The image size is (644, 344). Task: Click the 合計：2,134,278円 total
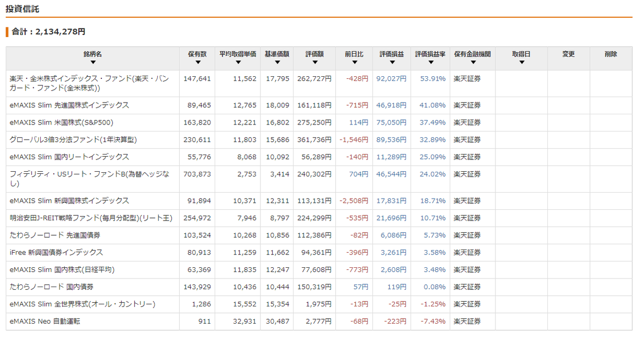click(x=48, y=32)
